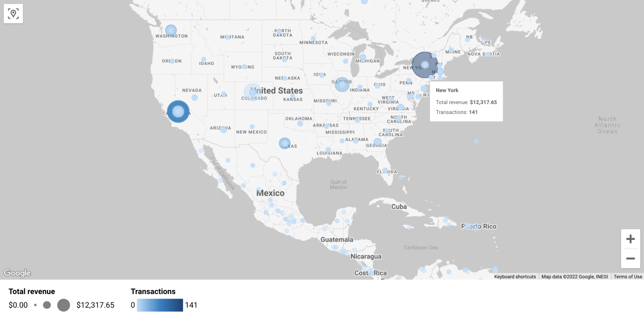Click the Transactions color gradient legend
Image resolution: width=644 pixels, height=317 pixels.
pyautogui.click(x=160, y=305)
